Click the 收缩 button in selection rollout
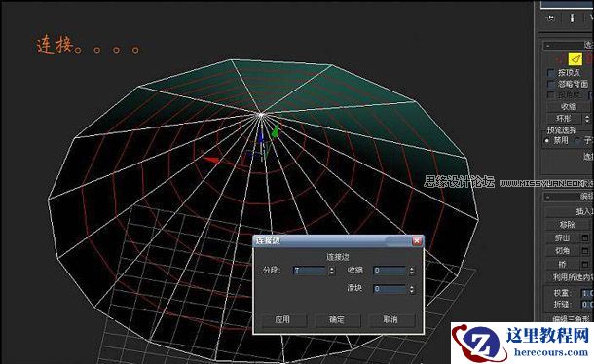 click(x=570, y=107)
